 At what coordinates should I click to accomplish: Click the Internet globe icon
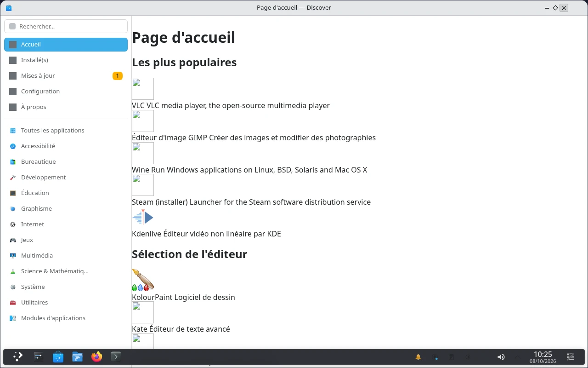point(13,224)
